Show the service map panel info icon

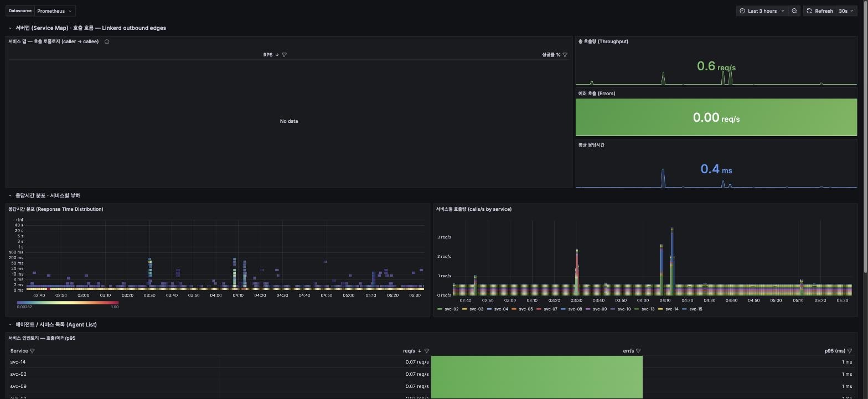point(107,42)
